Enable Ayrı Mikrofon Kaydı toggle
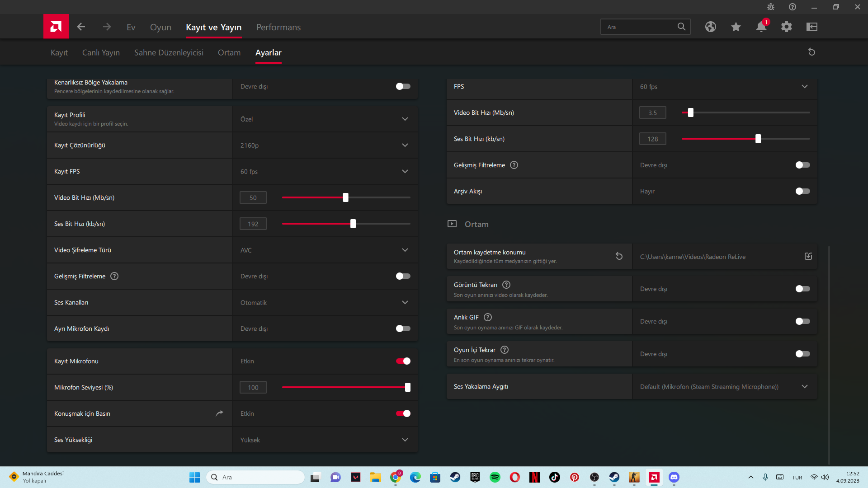Screen dimensions: 868x488 [403, 328]
